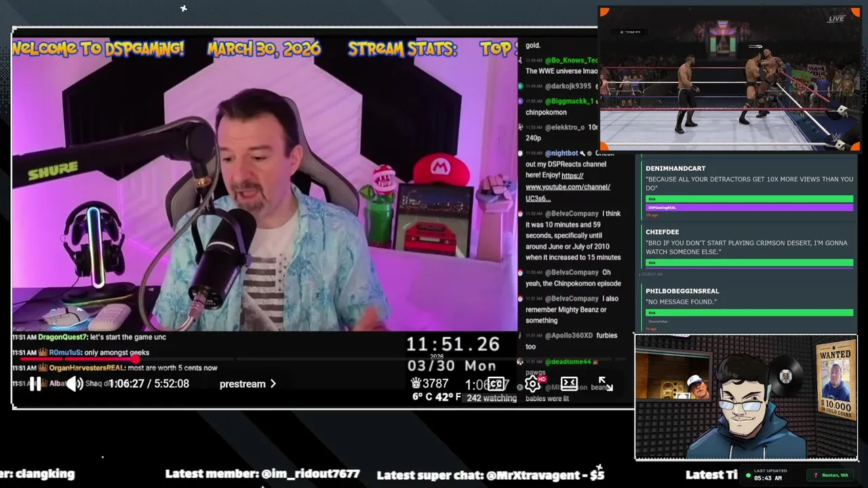Image resolution: width=868 pixels, height=488 pixels.
Task: Open the prestream chapter list
Action: [x=248, y=384]
